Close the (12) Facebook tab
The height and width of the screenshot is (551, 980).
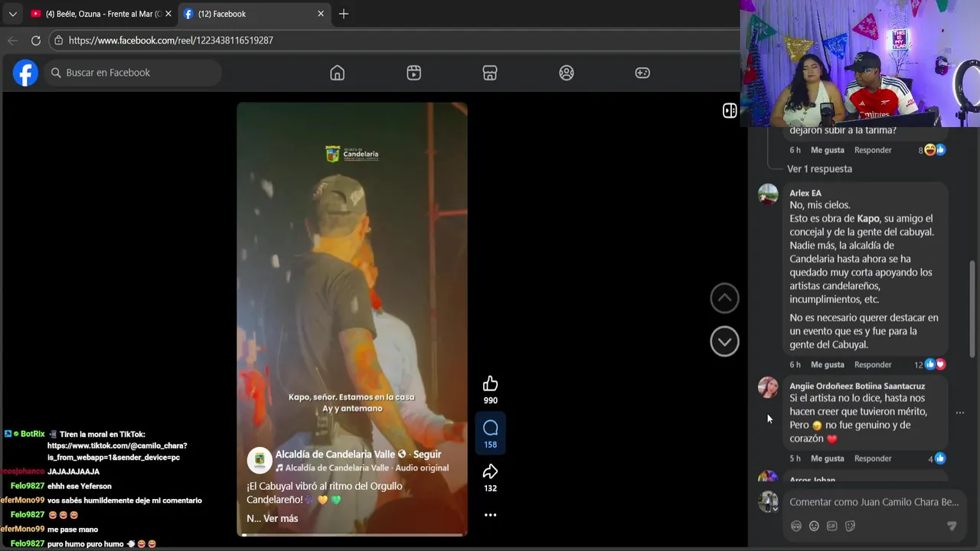pyautogui.click(x=321, y=14)
